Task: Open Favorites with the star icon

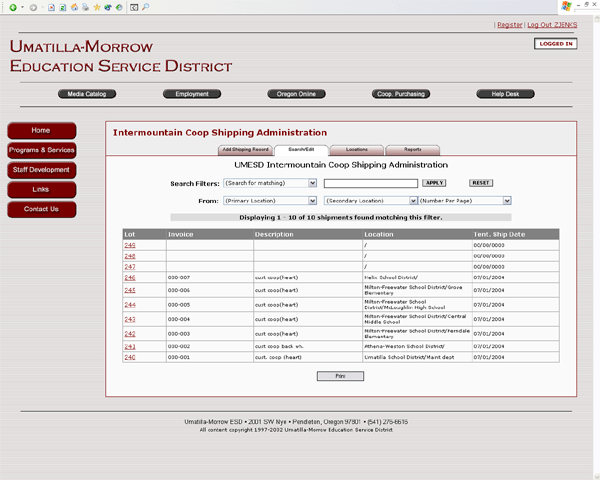Action: point(97,7)
